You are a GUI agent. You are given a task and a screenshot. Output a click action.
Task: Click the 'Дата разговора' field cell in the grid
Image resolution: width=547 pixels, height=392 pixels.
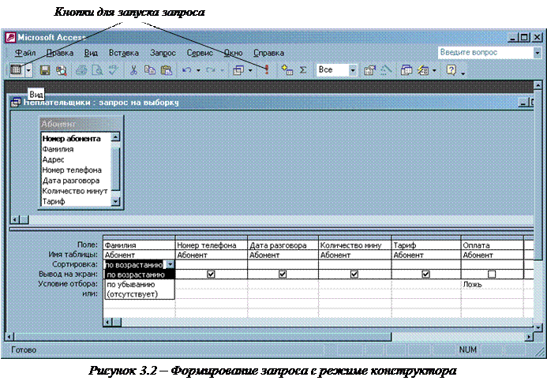tap(283, 245)
